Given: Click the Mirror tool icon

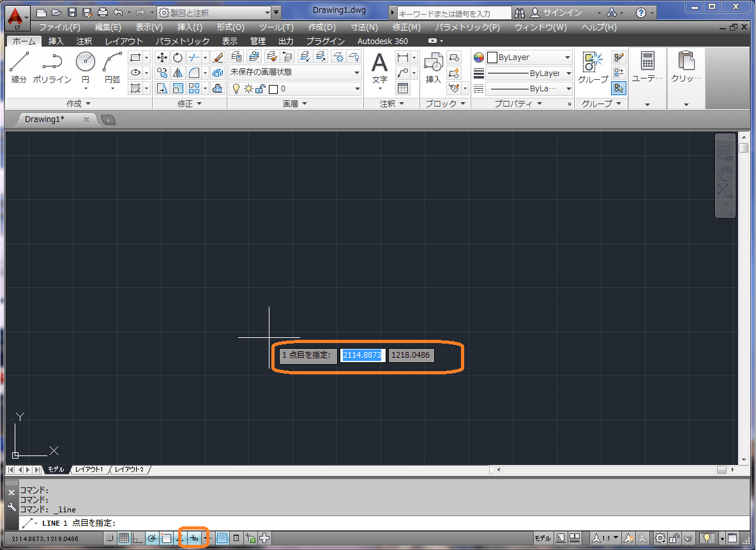Looking at the screenshot, I should click(178, 73).
